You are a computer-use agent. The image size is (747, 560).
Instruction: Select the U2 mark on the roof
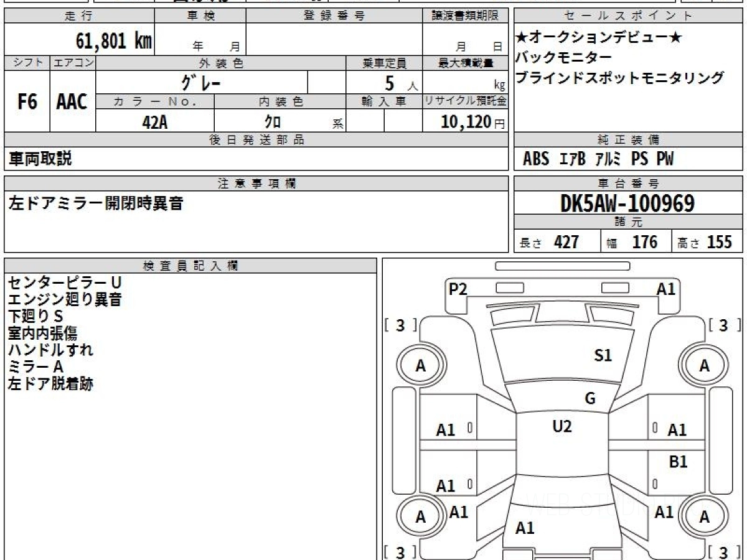(562, 426)
